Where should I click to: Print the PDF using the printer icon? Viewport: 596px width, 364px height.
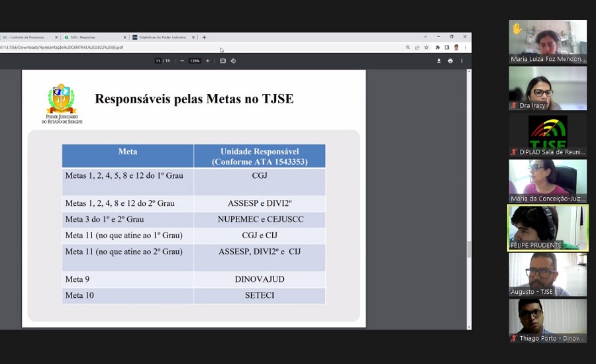(450, 61)
